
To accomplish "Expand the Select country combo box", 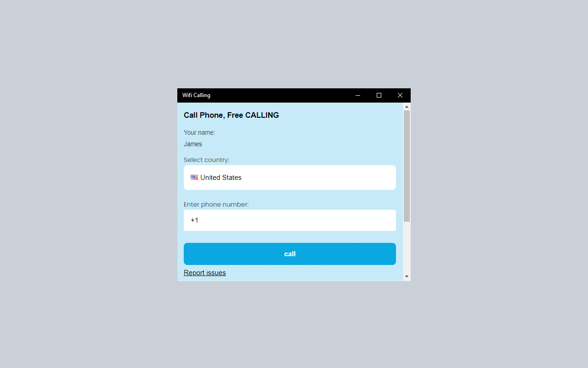I will 289,178.
